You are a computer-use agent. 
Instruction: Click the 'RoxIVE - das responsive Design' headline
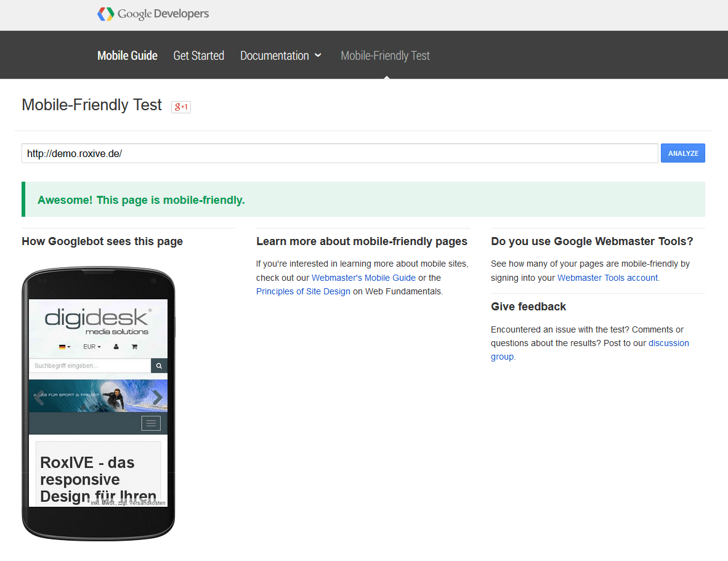[x=99, y=479]
